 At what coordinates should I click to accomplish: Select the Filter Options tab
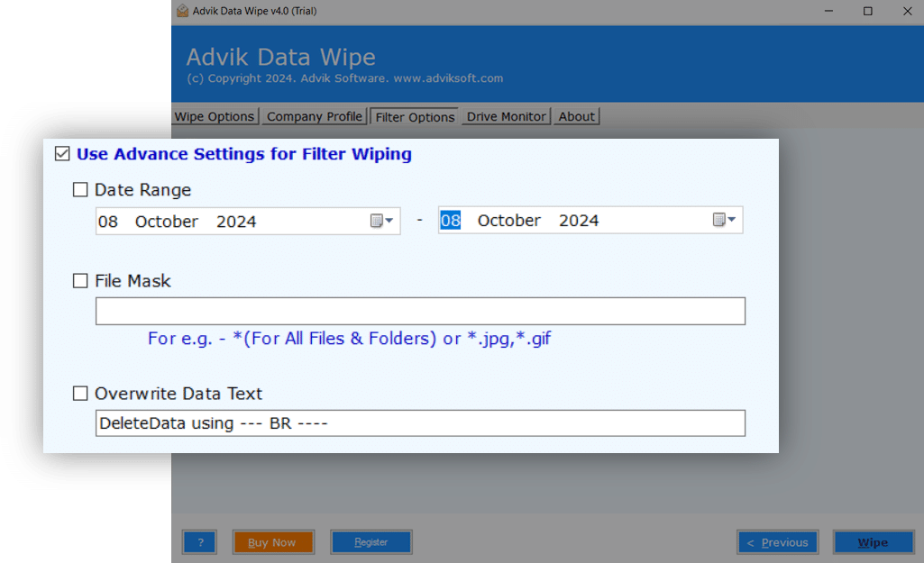click(x=415, y=117)
